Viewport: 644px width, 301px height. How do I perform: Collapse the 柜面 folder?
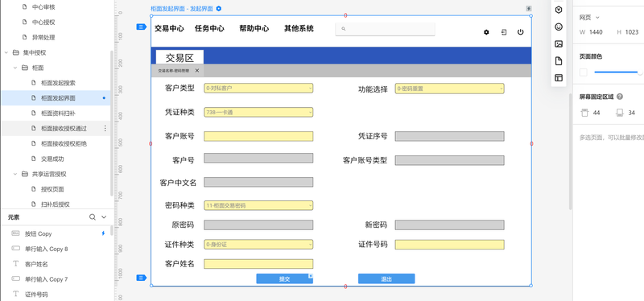15,68
